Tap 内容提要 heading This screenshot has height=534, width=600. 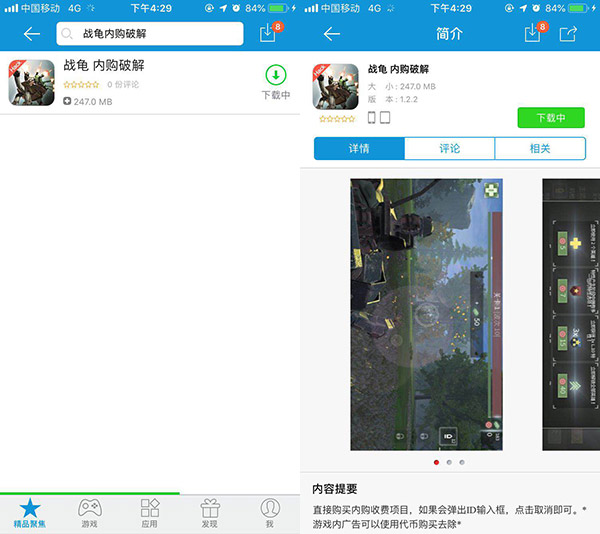pyautogui.click(x=334, y=488)
